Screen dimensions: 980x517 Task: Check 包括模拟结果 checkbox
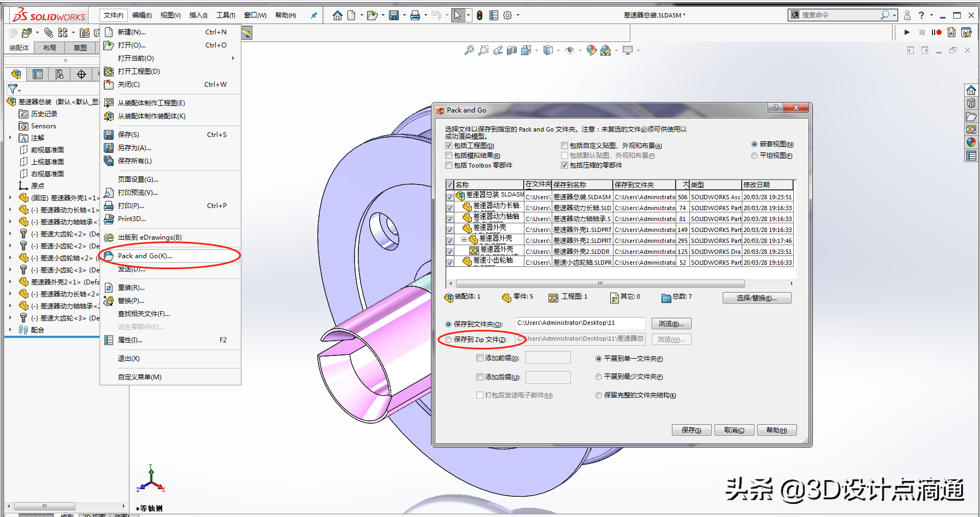448,156
